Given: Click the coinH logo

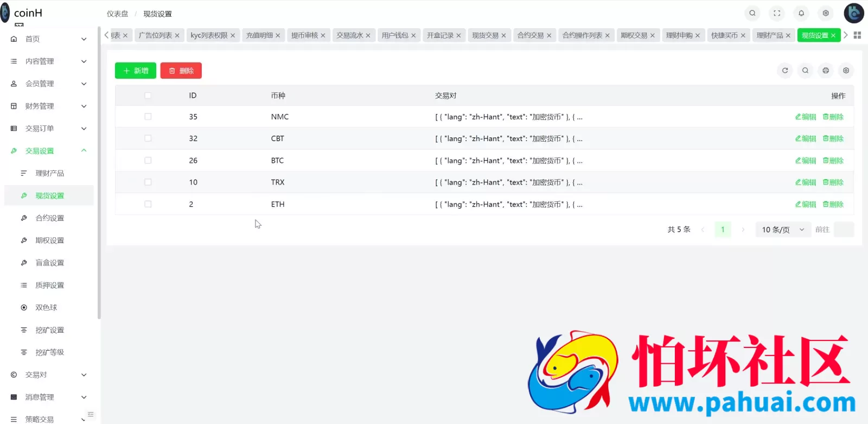Looking at the screenshot, I should pyautogui.click(x=22, y=13).
